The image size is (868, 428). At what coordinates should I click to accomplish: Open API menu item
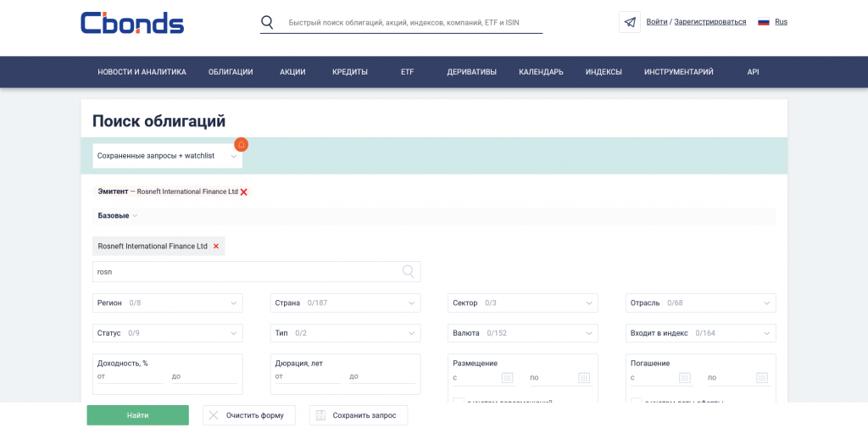click(x=753, y=72)
